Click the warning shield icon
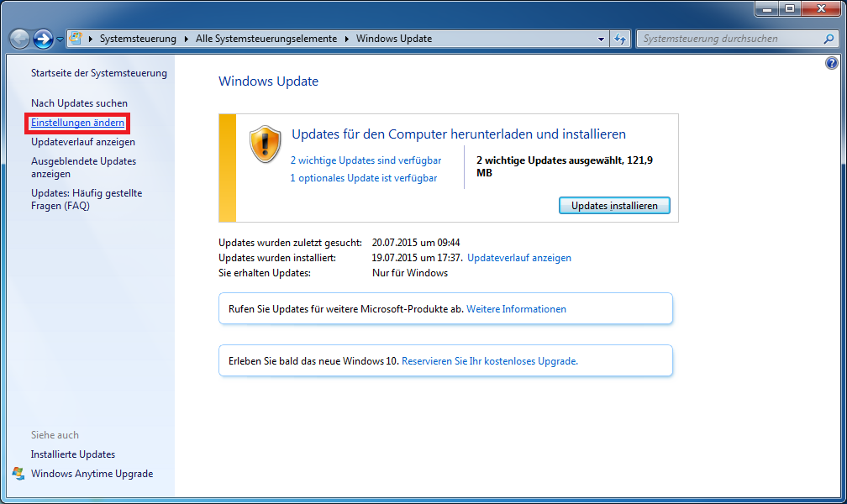The height and width of the screenshot is (504, 847). (x=266, y=144)
